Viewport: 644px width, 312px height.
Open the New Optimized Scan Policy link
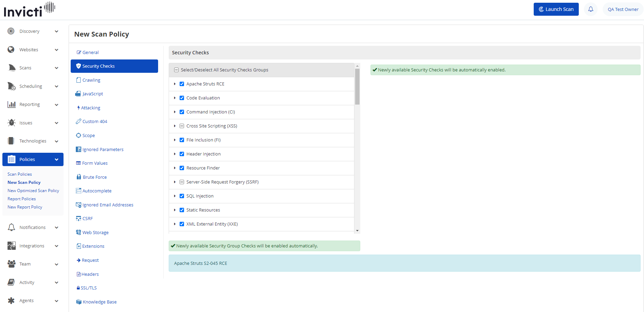pos(33,191)
